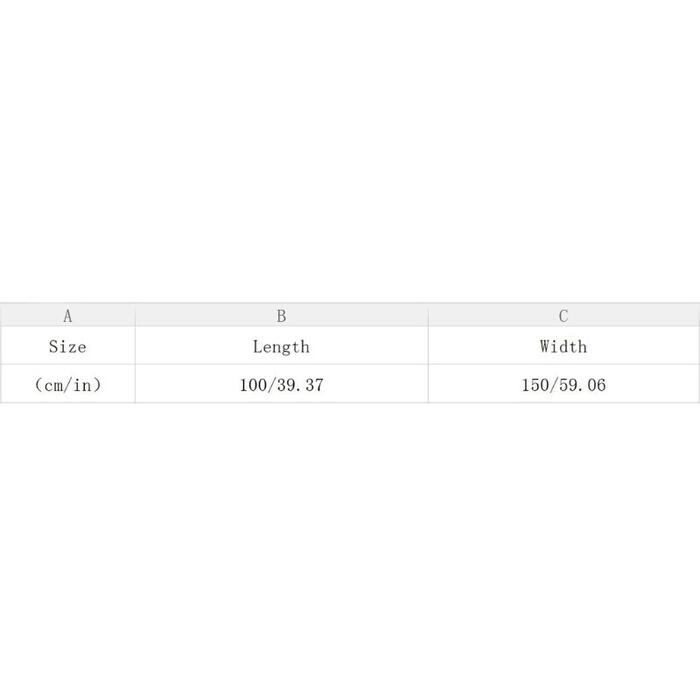Image resolution: width=700 pixels, height=700 pixels.
Task: Click divider between B and C headers
Action: click(428, 316)
